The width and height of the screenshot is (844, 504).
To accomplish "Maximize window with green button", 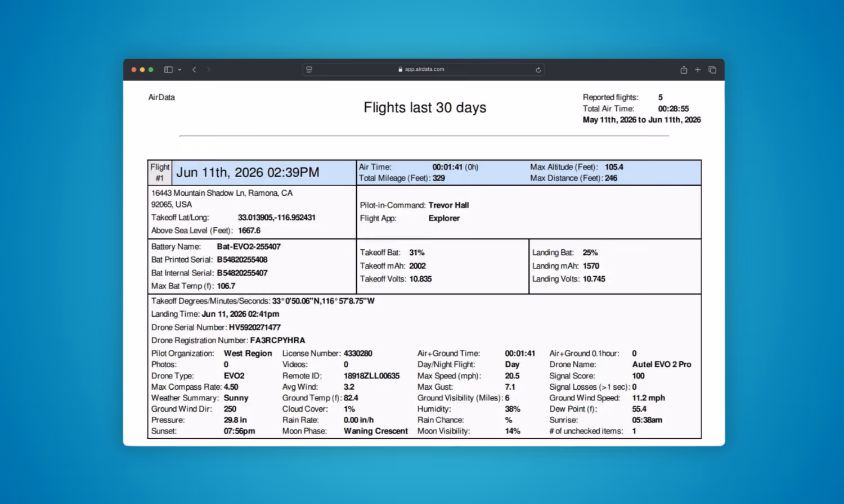I will click(151, 70).
